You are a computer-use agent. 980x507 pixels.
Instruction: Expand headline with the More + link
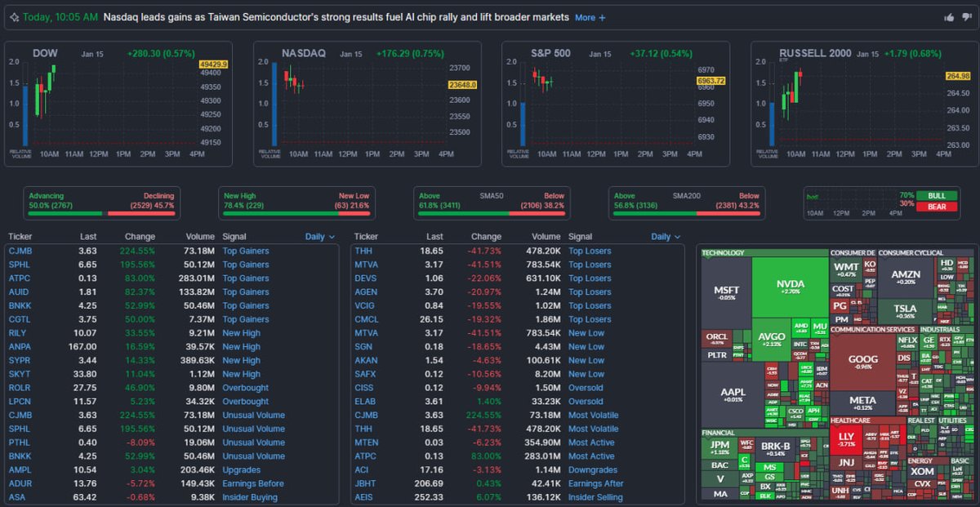pyautogui.click(x=590, y=17)
